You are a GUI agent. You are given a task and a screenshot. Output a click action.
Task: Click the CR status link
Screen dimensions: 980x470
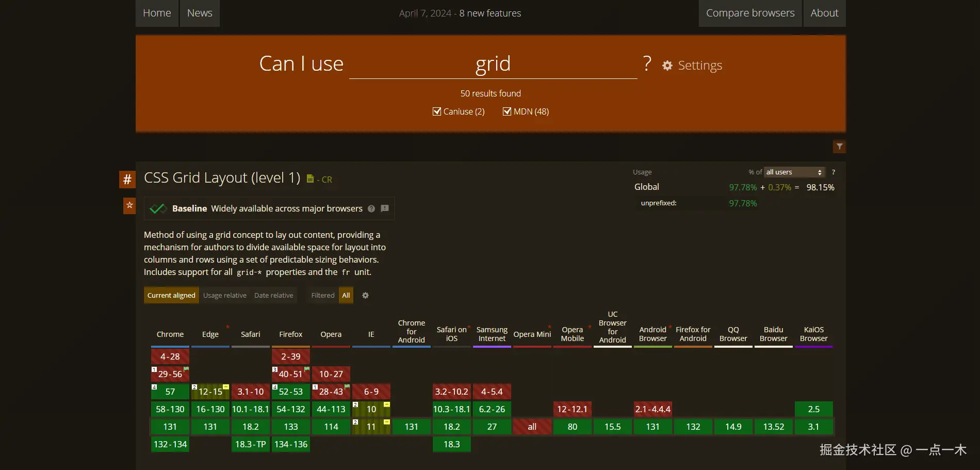(x=327, y=180)
